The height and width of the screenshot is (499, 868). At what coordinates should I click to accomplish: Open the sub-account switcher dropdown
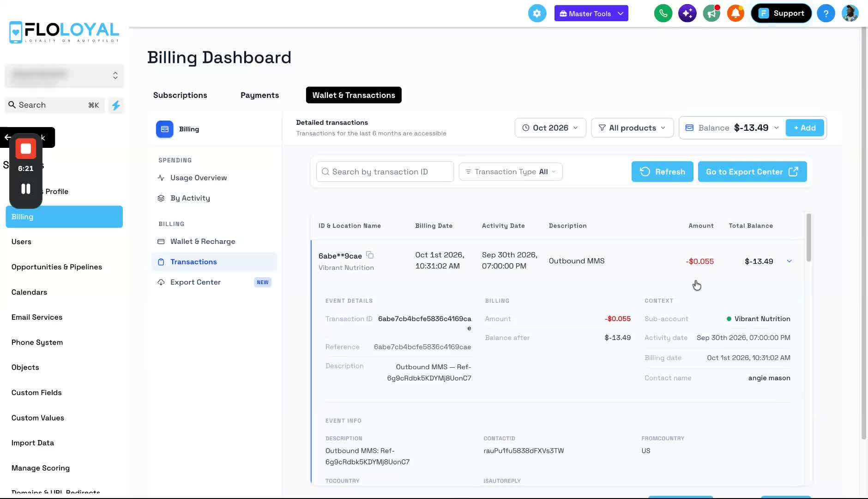[x=64, y=76]
